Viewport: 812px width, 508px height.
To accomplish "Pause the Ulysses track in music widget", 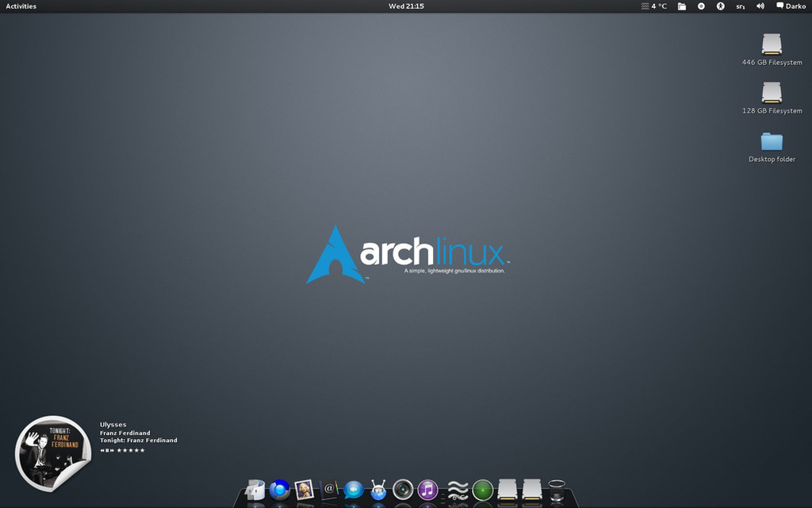I will point(107,451).
